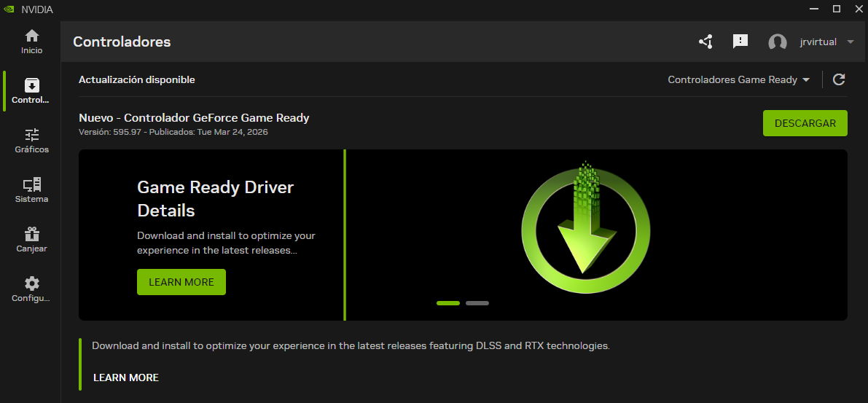Switch to the second banner slide indicator
This screenshot has width=868, height=403.
[477, 303]
